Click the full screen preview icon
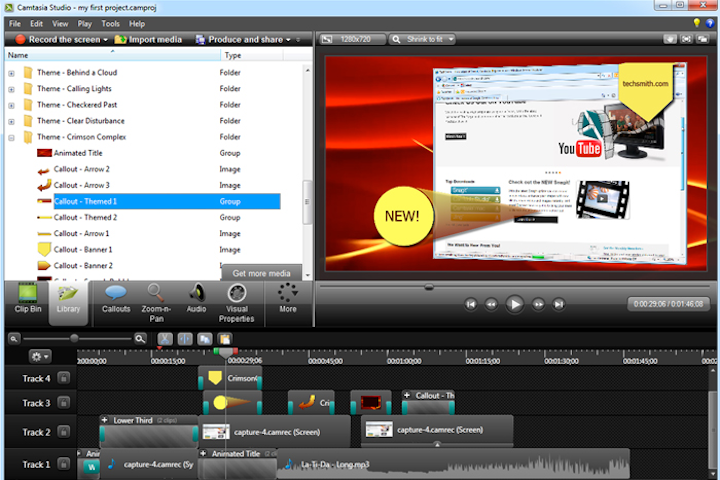Image resolution: width=720 pixels, height=480 pixels. 686,40
